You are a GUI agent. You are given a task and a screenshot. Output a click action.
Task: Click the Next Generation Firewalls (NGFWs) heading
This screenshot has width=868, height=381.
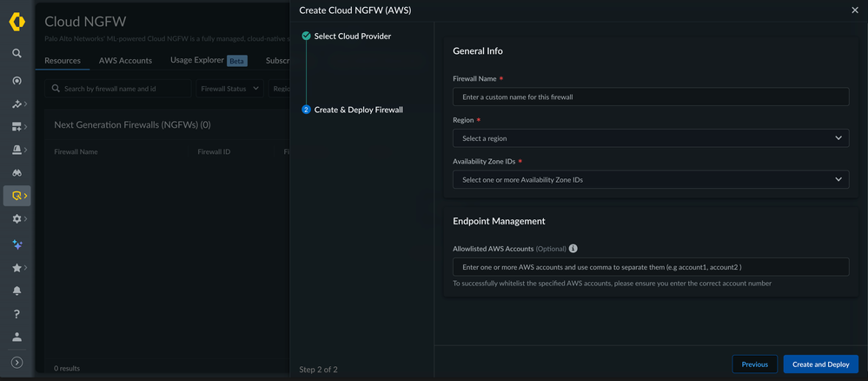(132, 125)
